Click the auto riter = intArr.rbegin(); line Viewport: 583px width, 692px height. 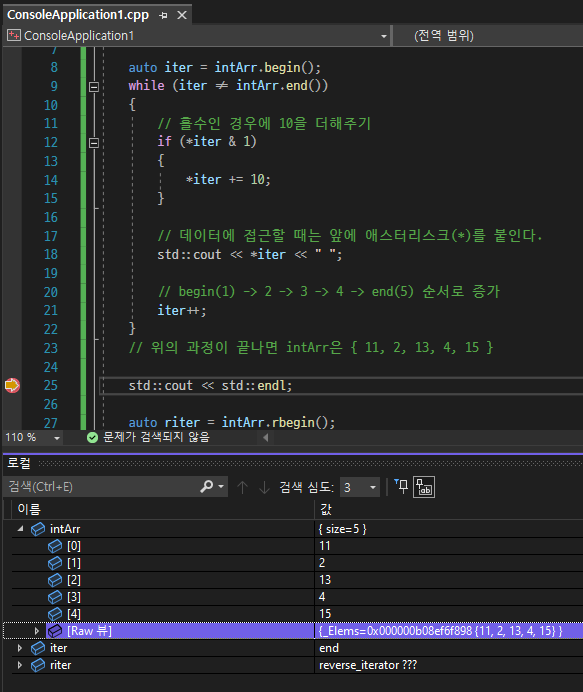coord(232,422)
